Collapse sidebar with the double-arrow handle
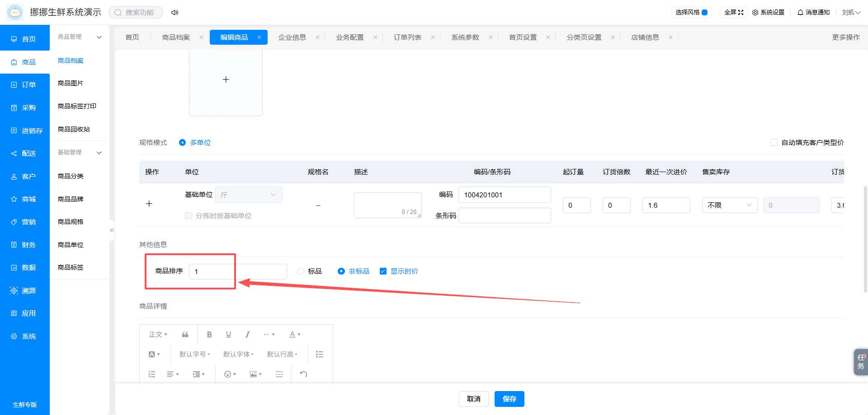This screenshot has width=868, height=415. click(112, 230)
